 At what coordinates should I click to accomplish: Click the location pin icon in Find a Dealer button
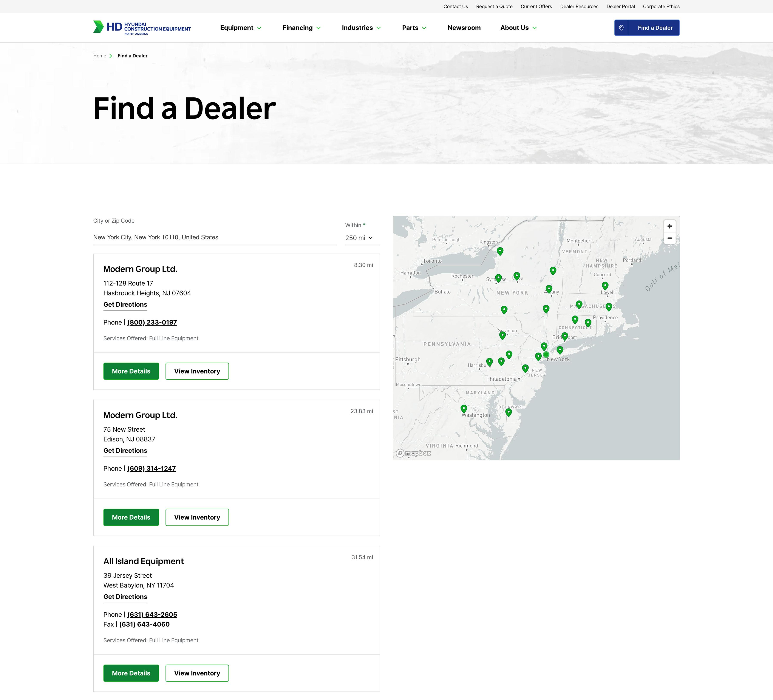click(x=621, y=28)
